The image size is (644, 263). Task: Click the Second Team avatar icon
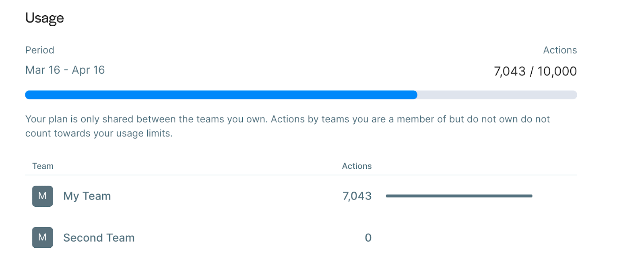(43, 238)
